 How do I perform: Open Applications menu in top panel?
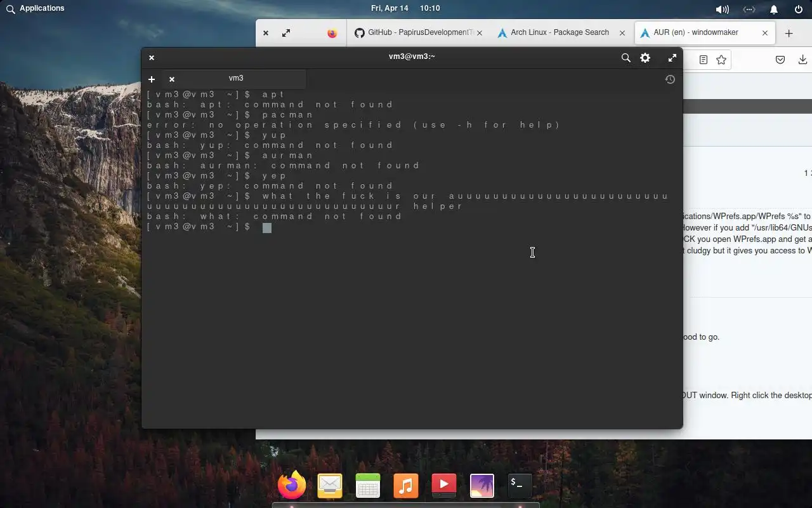[x=36, y=8]
